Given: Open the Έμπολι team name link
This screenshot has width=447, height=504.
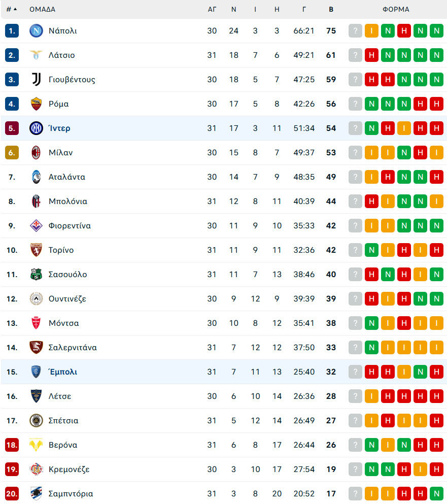Looking at the screenshot, I should (63, 372).
